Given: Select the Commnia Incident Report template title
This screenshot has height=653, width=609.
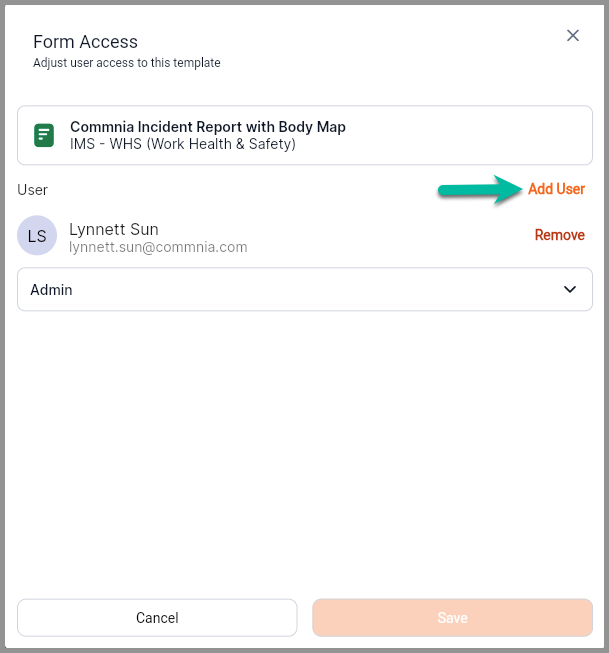Looking at the screenshot, I should tap(208, 127).
